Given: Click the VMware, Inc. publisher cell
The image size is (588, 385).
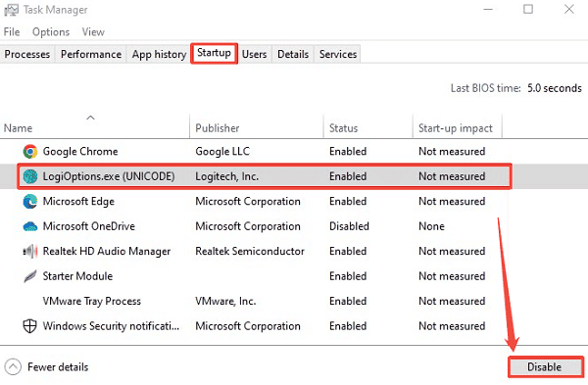Looking at the screenshot, I should point(225,301).
